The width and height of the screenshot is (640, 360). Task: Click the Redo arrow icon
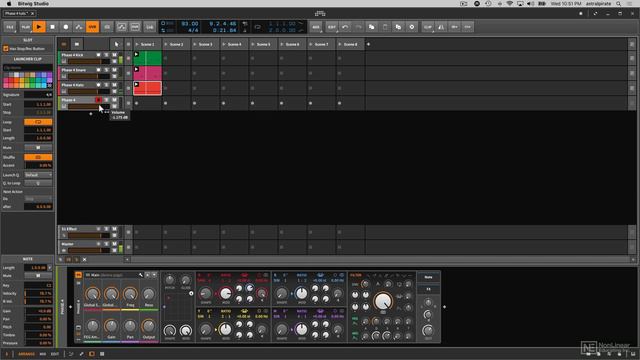[358, 27]
